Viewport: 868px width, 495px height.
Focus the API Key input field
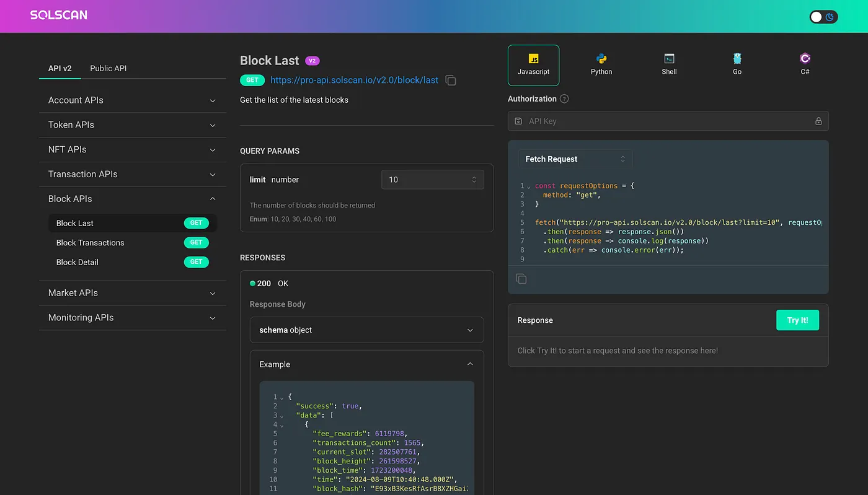(668, 121)
